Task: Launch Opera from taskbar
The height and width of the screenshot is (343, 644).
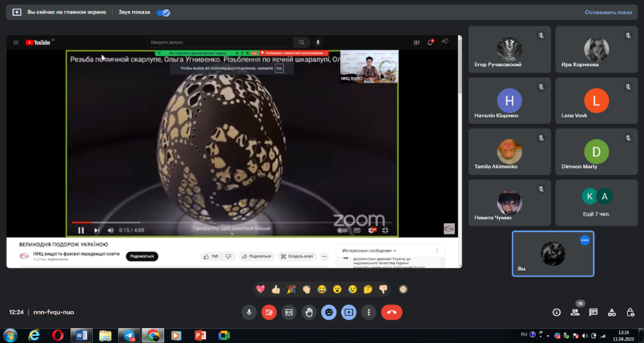Action: click(58, 335)
